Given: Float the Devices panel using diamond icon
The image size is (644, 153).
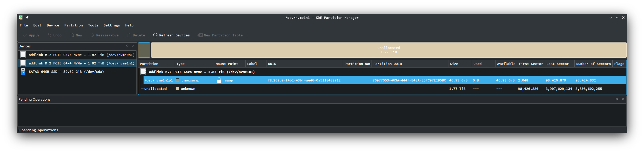Looking at the screenshot, I should (127, 46).
